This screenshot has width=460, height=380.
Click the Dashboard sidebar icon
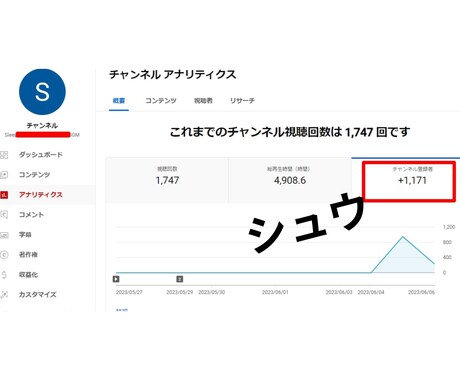[x=4, y=155]
